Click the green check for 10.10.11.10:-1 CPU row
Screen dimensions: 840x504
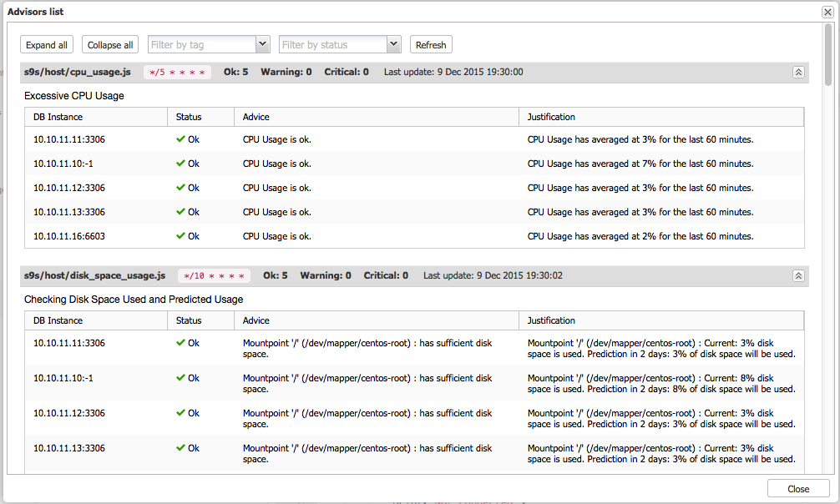180,164
